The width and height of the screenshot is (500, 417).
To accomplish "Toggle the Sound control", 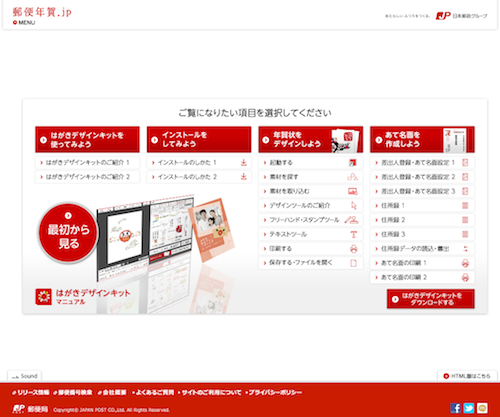I will pyautogui.click(x=25, y=376).
